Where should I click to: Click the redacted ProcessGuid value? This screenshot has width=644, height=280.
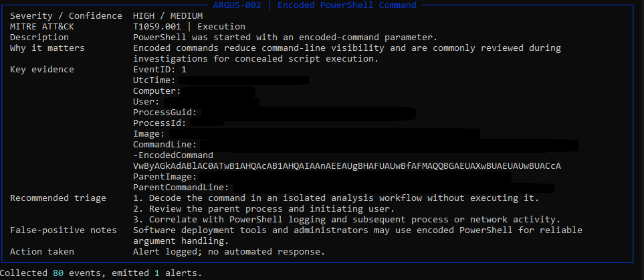pyautogui.click(x=308, y=113)
